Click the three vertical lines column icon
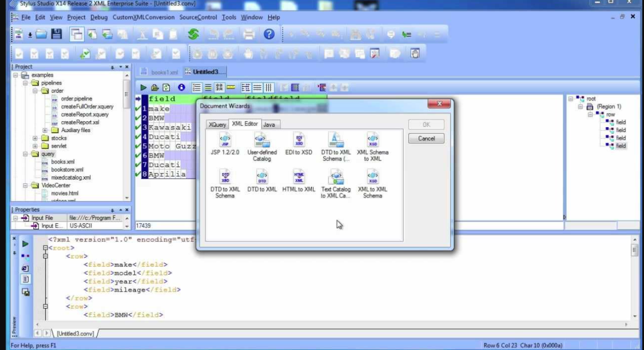This screenshot has height=350, width=644. 268,87
